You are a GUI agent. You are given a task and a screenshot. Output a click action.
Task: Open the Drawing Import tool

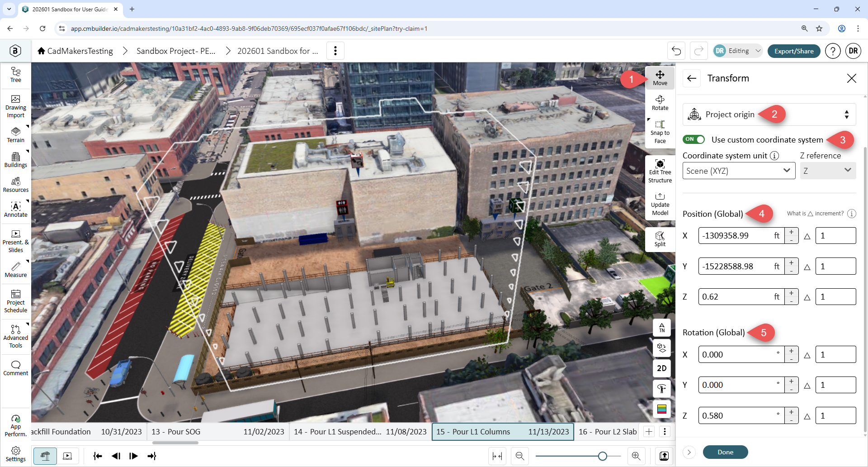coord(16,107)
